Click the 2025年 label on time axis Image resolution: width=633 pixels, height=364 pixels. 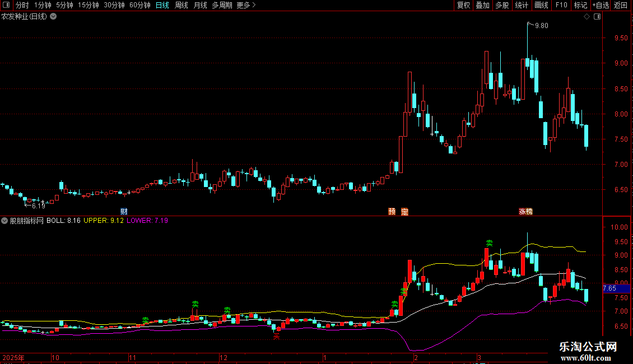pyautogui.click(x=13, y=358)
